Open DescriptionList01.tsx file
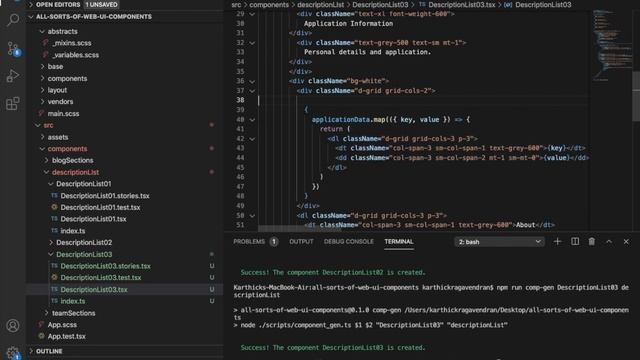This screenshot has height=360, width=640. (93, 219)
